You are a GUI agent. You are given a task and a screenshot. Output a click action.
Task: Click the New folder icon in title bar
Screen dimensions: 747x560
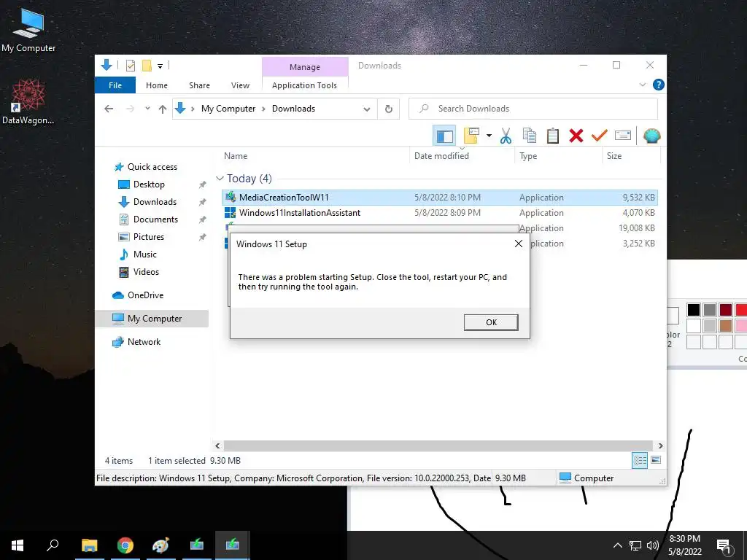click(147, 66)
